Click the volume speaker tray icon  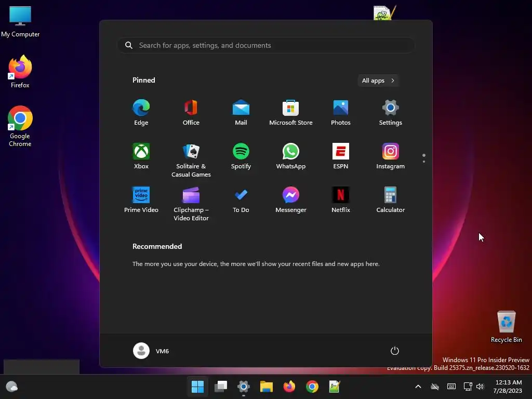point(480,387)
